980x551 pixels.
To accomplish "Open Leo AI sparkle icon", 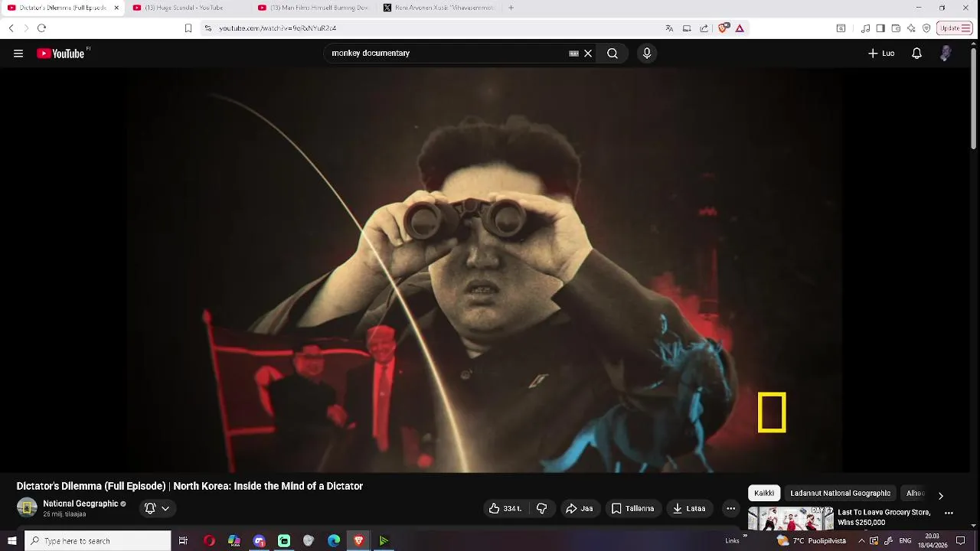I will (x=911, y=28).
